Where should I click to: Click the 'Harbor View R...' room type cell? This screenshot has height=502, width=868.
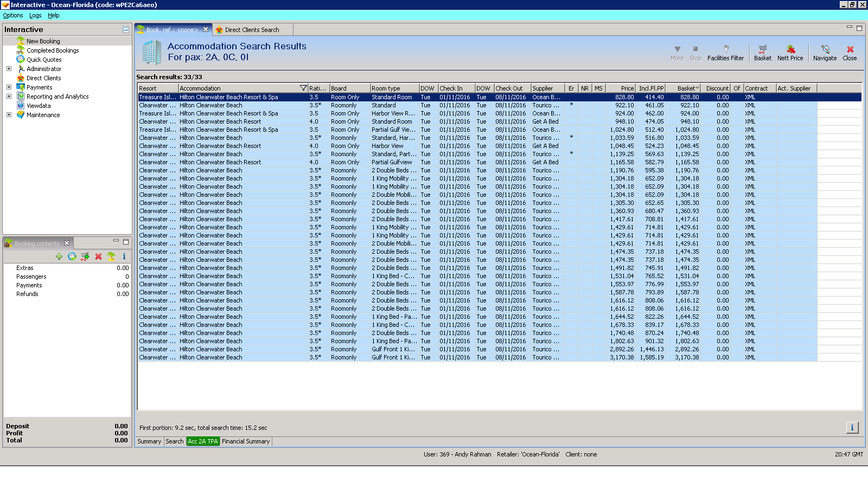(394, 113)
